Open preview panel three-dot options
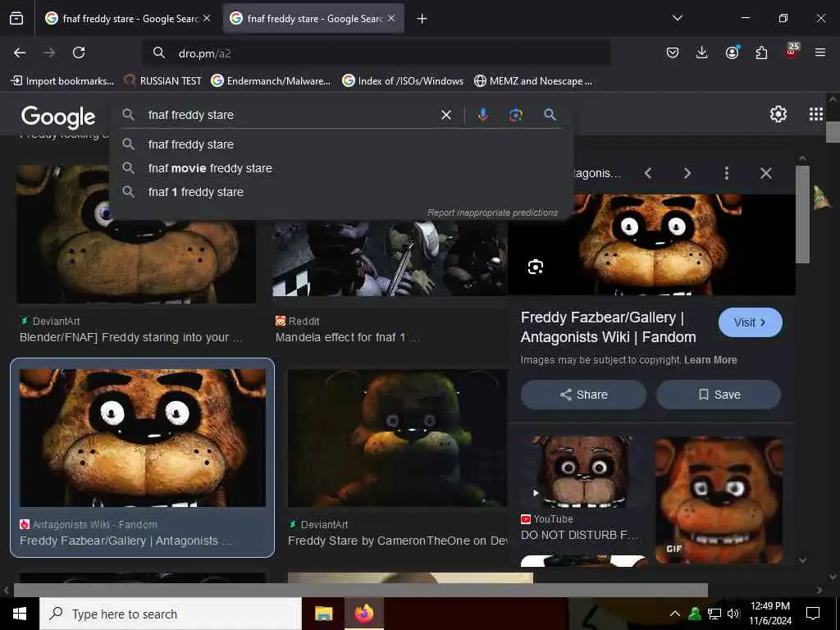 [727, 173]
